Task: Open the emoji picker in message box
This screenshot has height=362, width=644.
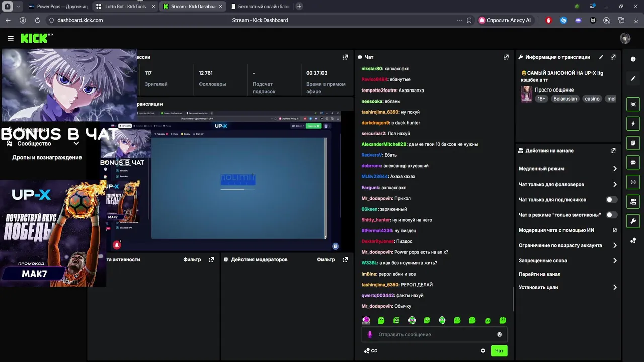Action: (x=499, y=334)
